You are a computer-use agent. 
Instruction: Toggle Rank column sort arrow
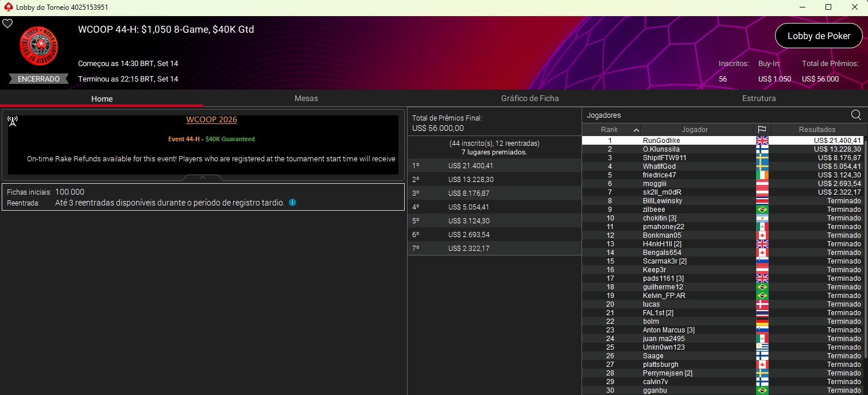tap(635, 130)
